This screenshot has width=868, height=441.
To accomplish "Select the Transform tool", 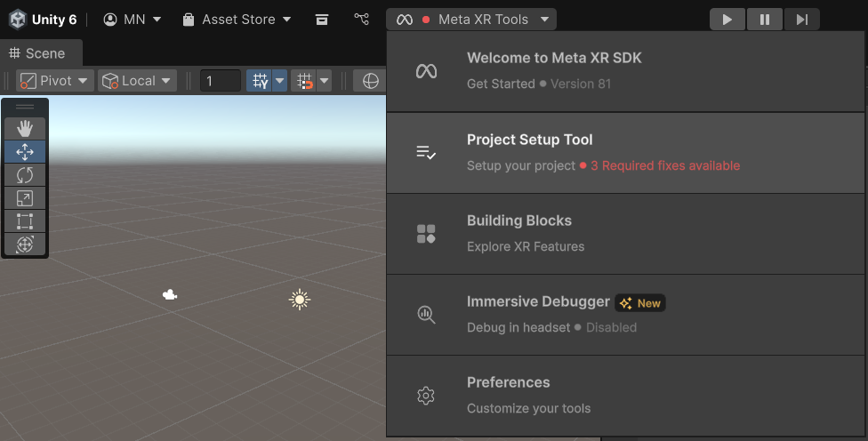I will [25, 245].
